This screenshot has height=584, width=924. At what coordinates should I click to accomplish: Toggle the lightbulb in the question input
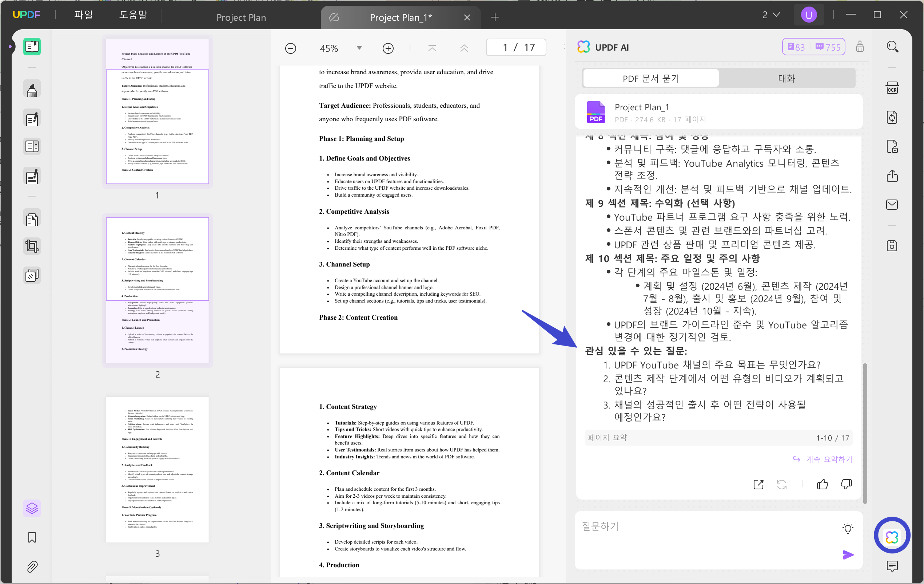(x=848, y=528)
